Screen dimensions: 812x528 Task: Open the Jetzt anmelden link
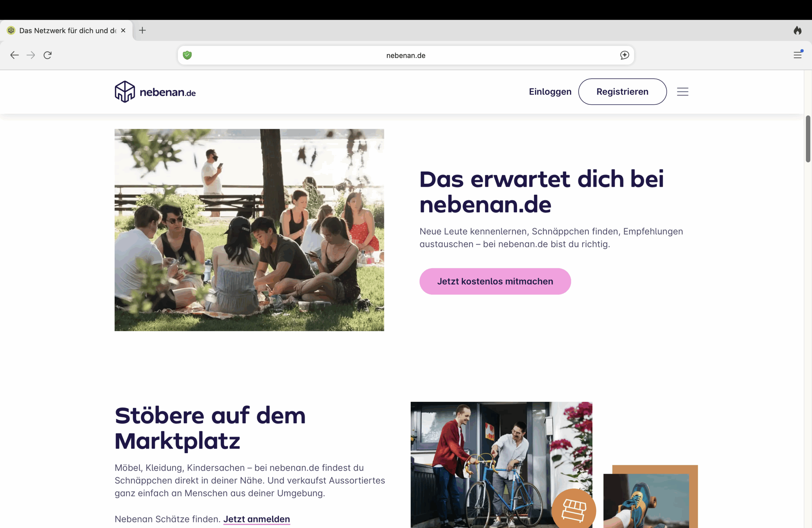pos(256,519)
